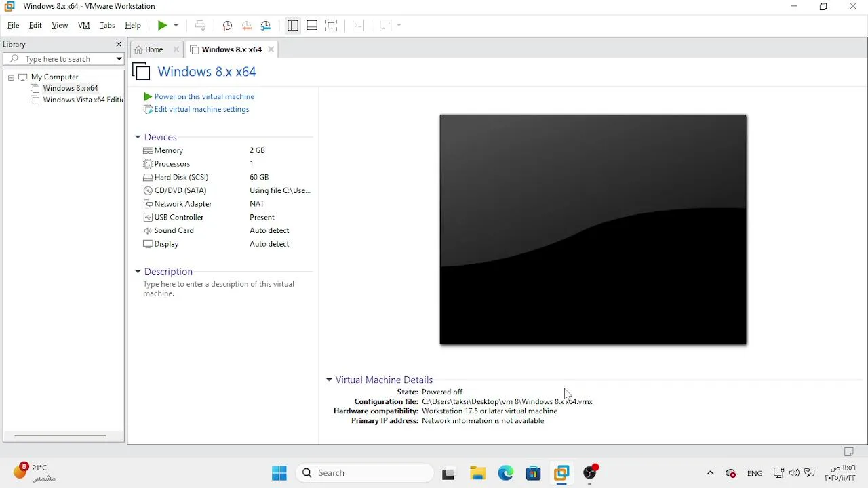The width and height of the screenshot is (868, 488).
Task: Open the Library search dropdown arrow
Action: (119, 59)
